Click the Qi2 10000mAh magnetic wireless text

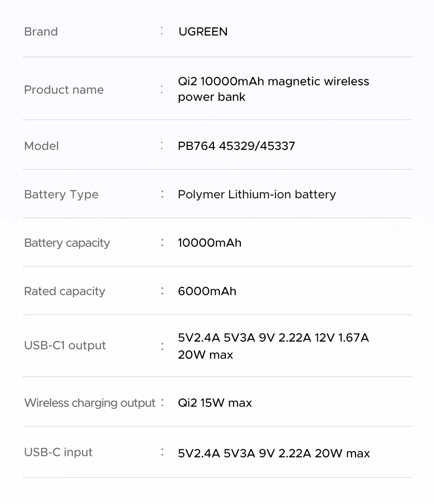click(x=273, y=81)
